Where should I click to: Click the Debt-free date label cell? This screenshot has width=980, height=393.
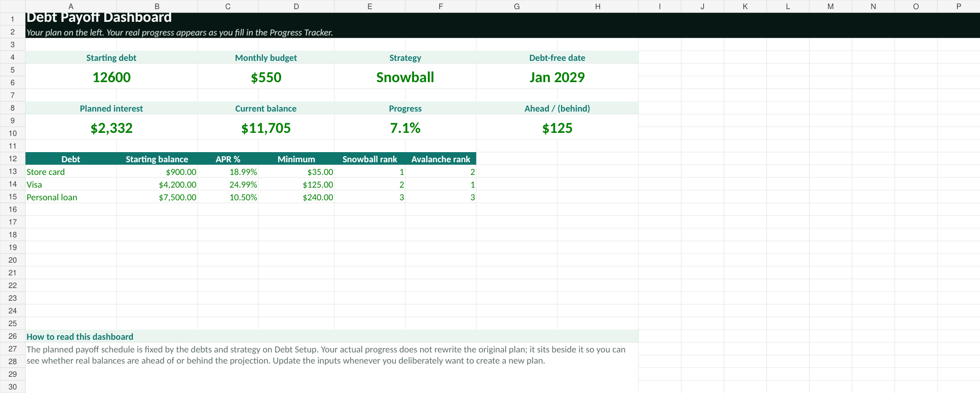[x=557, y=58]
